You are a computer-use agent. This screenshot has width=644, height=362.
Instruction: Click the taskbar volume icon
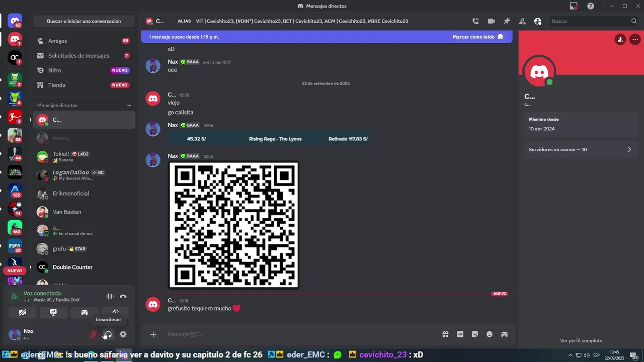586,355
